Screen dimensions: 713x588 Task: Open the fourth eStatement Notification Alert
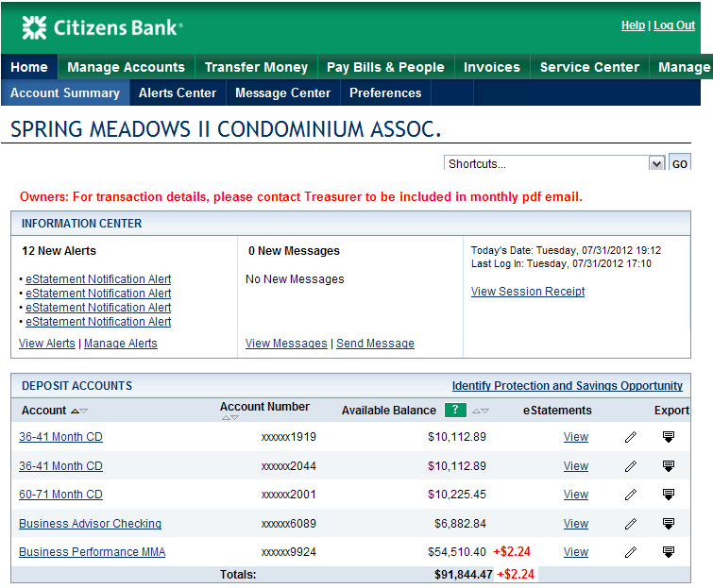point(98,321)
